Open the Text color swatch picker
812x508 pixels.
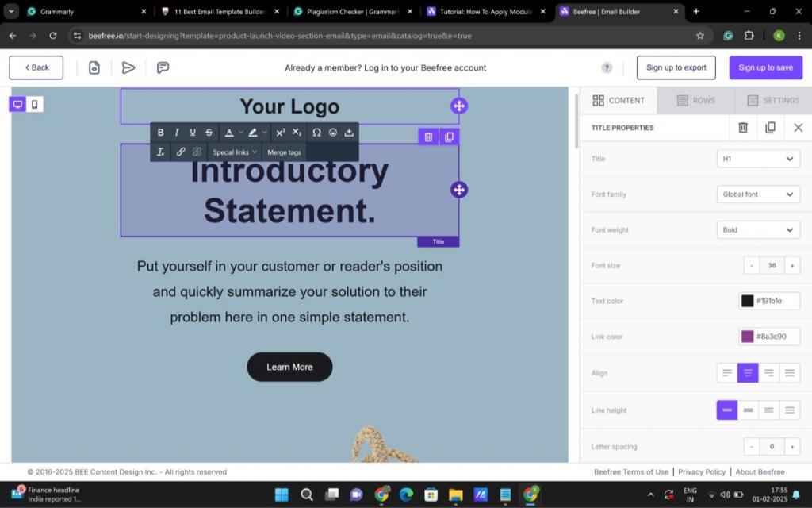747,301
